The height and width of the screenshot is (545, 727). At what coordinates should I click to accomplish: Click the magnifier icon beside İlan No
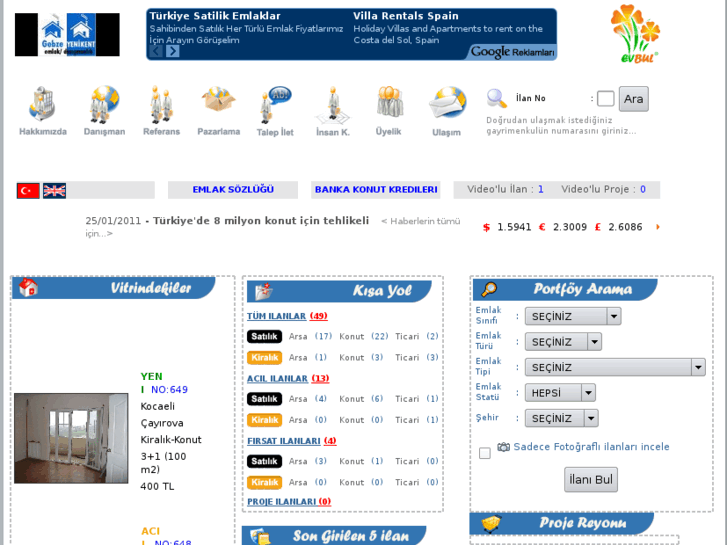[x=497, y=98]
